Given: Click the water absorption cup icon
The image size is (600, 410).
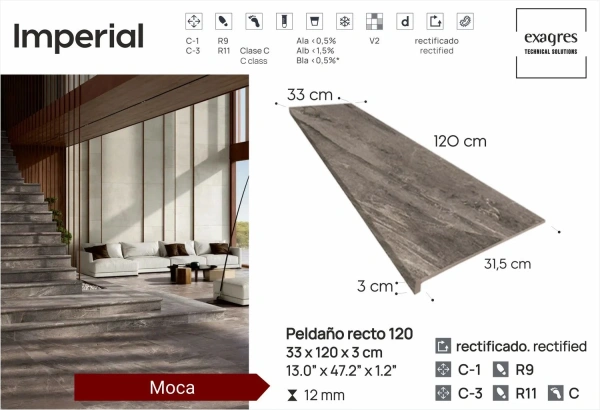Looking at the screenshot, I should [x=314, y=21].
